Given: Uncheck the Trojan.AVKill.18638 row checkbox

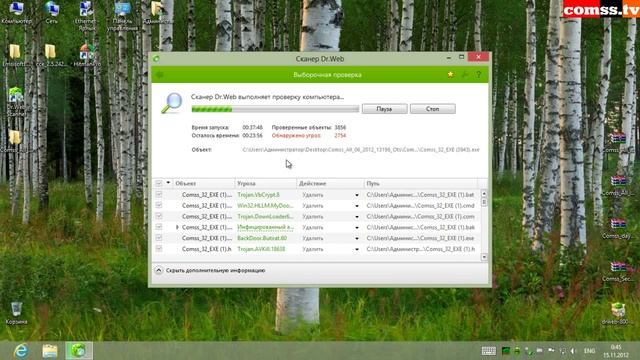Looking at the screenshot, I should tap(159, 249).
